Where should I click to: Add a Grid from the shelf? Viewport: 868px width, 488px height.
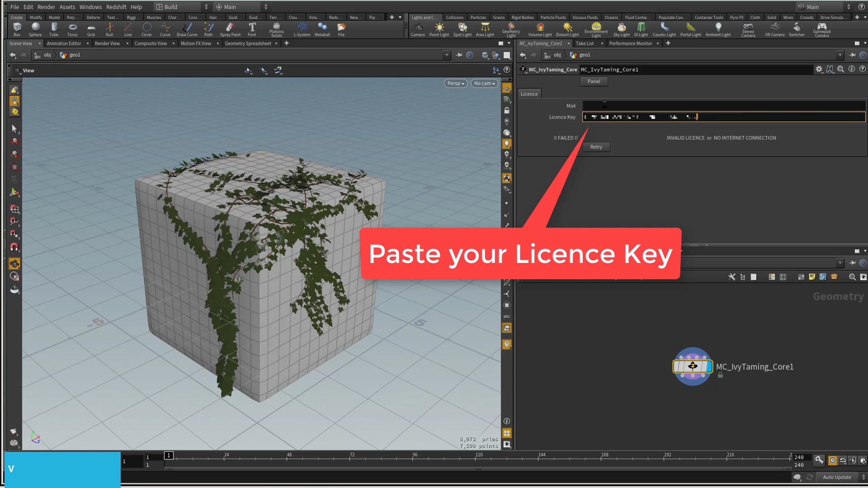pyautogui.click(x=91, y=29)
